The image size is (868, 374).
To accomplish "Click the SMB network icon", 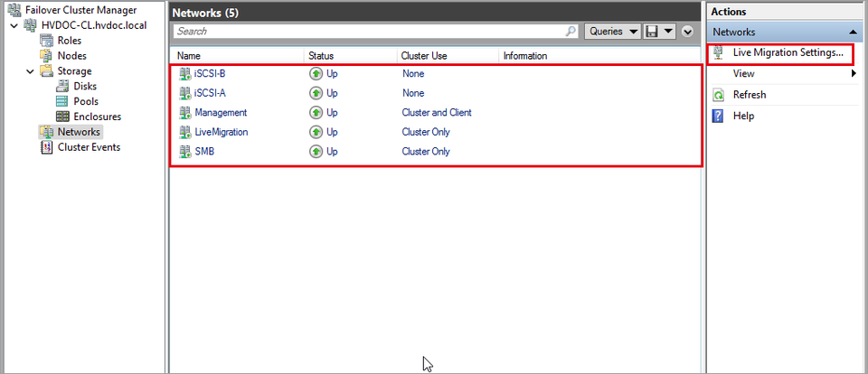I will (x=184, y=151).
